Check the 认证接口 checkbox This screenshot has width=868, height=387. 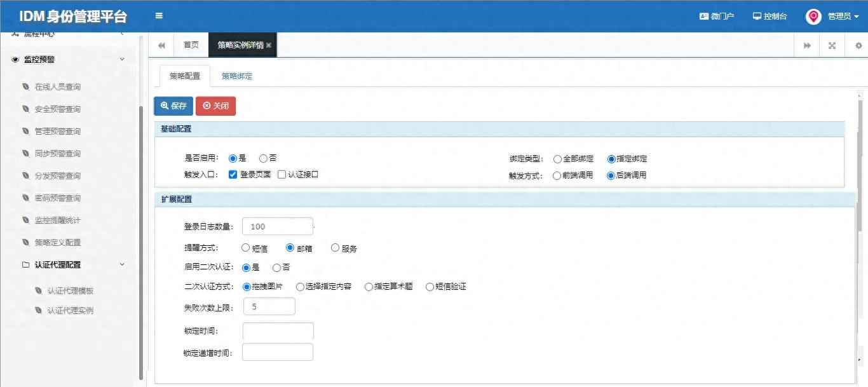coord(282,174)
